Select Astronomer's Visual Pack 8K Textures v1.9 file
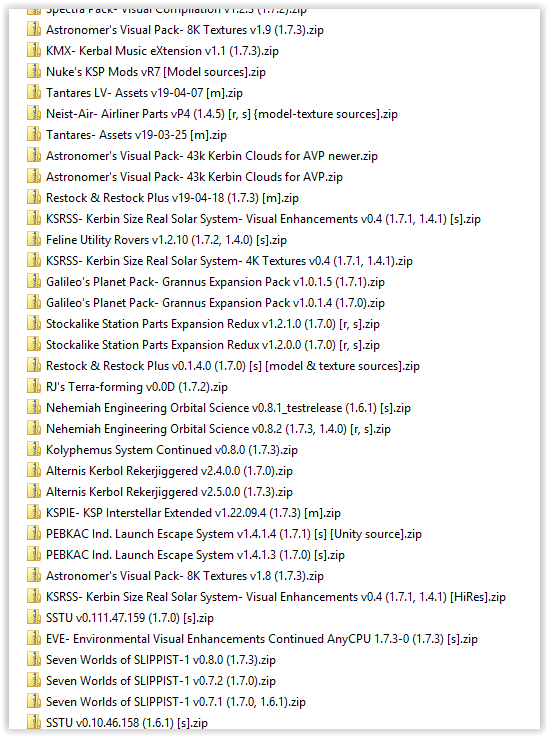 185,30
